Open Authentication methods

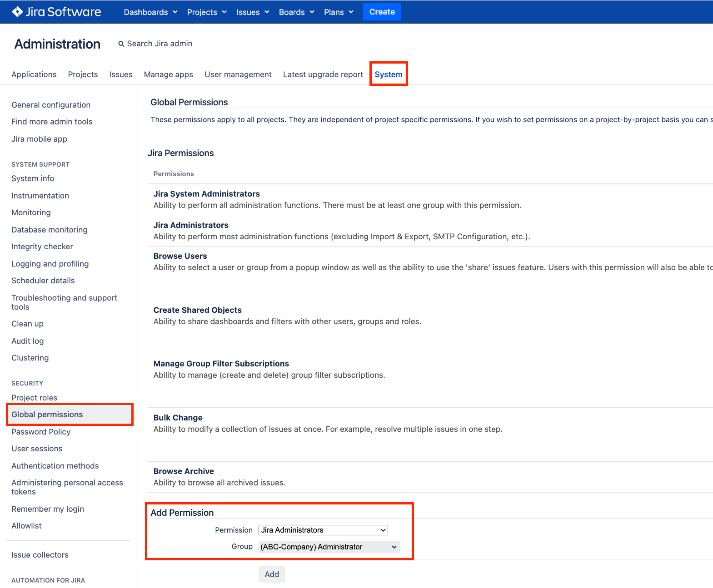click(x=55, y=466)
